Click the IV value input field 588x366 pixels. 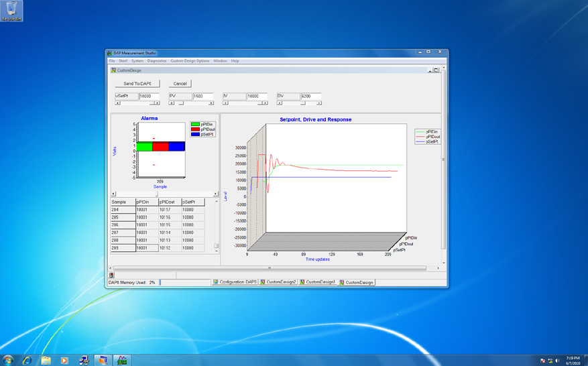coord(257,97)
